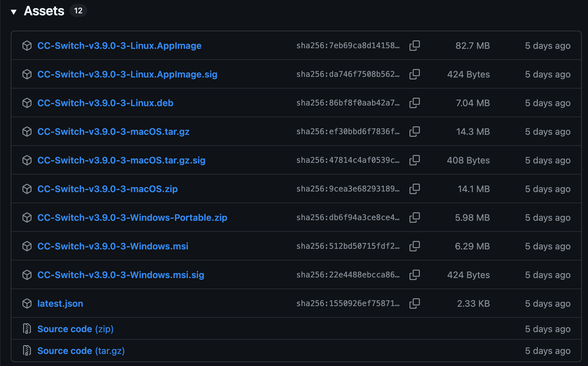This screenshot has width=588, height=366.
Task: Copy SHA256 hash for latest.json
Action: coord(414,303)
